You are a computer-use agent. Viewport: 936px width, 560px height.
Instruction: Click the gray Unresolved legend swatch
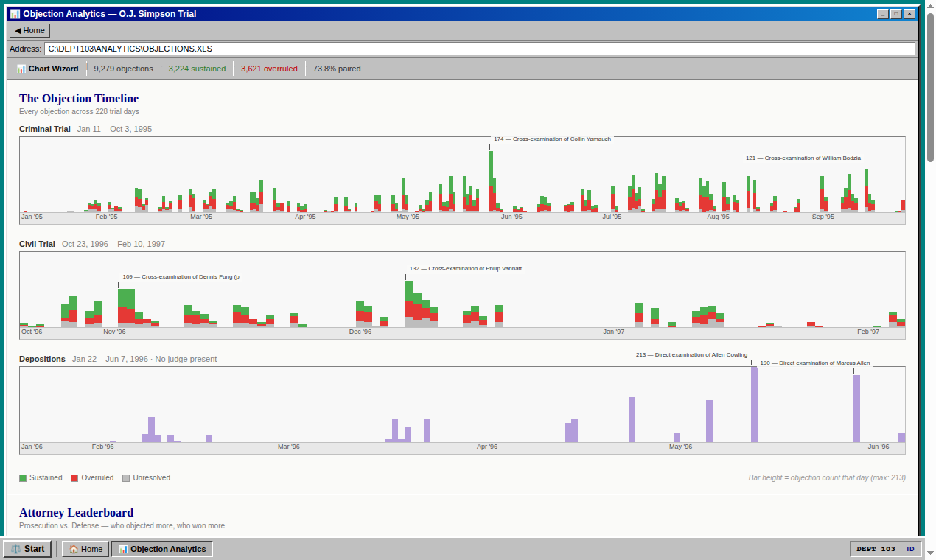pos(126,478)
